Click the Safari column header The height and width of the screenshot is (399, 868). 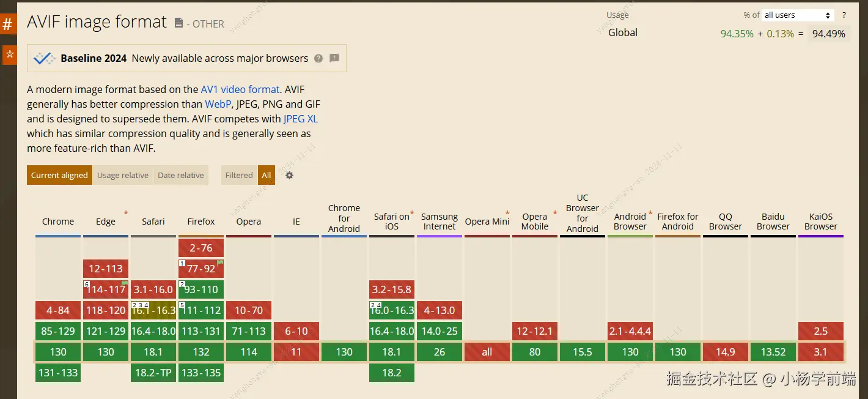[x=153, y=222]
